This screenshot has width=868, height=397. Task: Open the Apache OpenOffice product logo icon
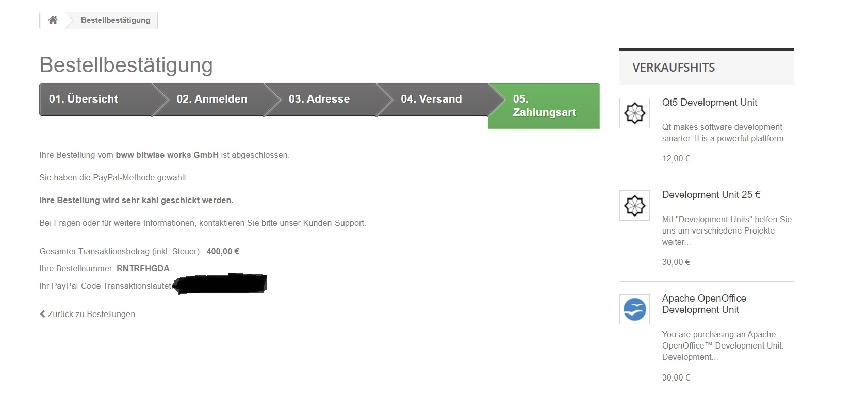[634, 309]
